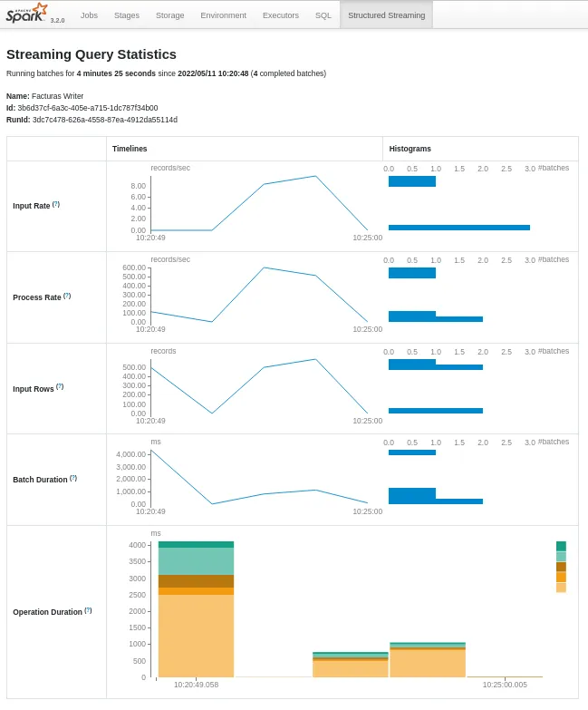Open the Jobs tab
Viewport: 588px width, 710px height.
point(89,15)
